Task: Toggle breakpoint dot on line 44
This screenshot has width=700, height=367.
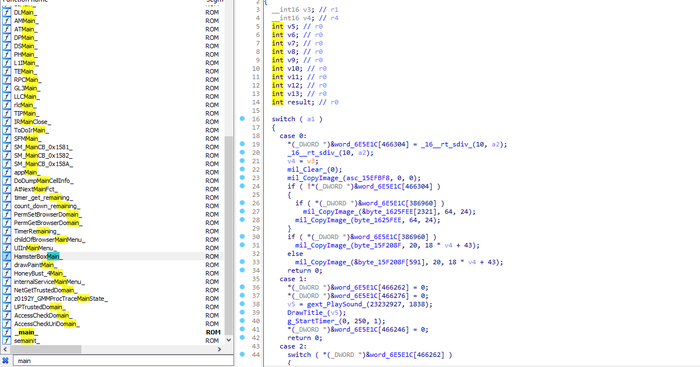Action: click(242, 354)
